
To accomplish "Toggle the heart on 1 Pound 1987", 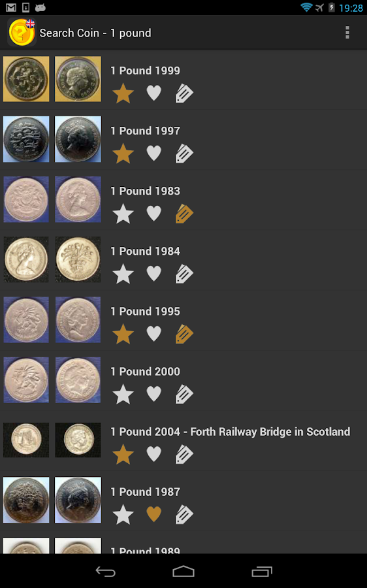I will pos(153,514).
